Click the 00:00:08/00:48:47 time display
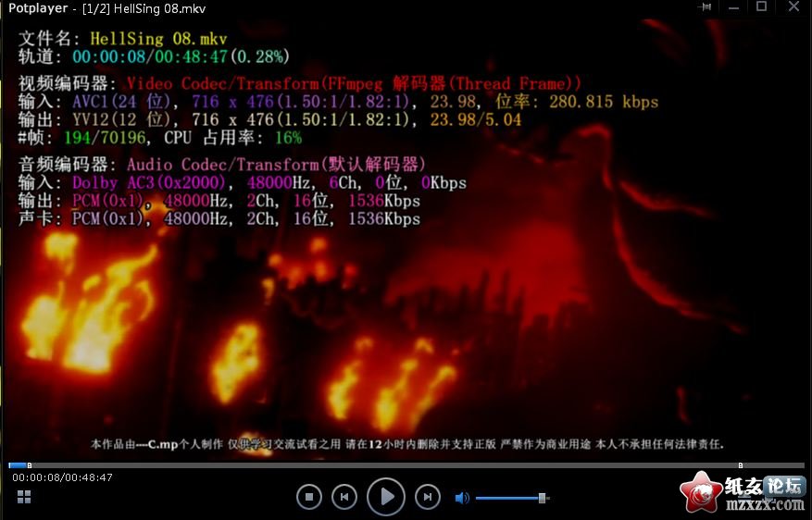812x520 pixels. (x=63, y=477)
